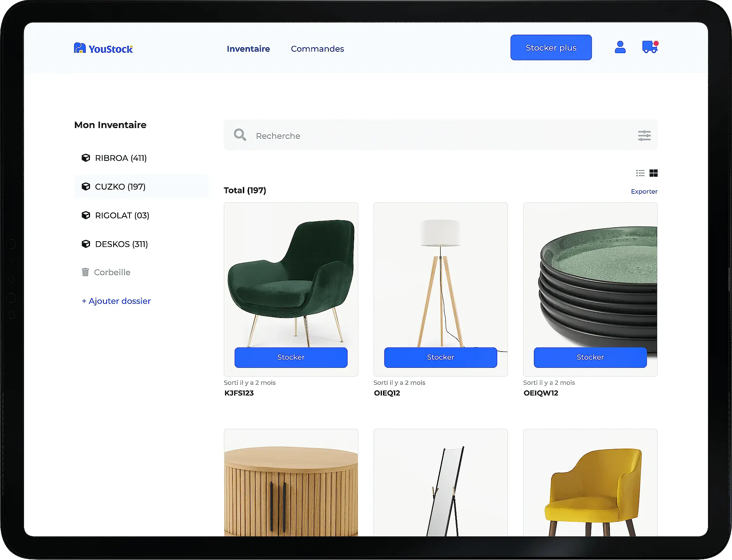Click Stocker on item KJFS123
The height and width of the screenshot is (560, 732).
pos(291,357)
